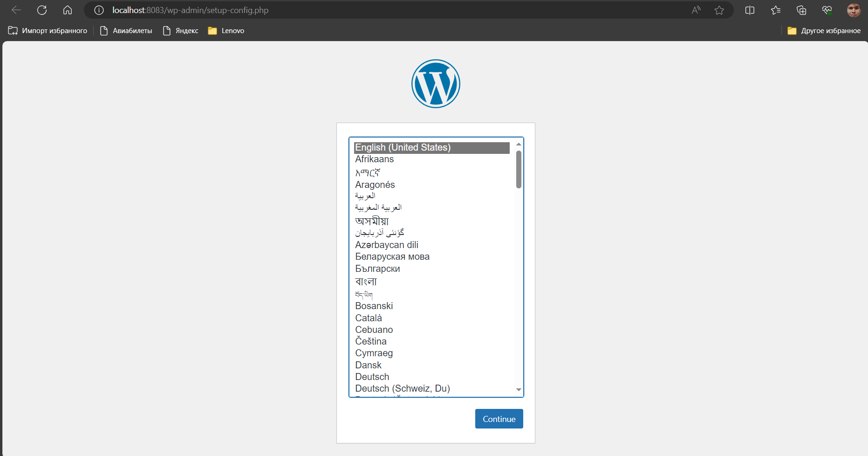Click the Continue button

click(x=499, y=419)
